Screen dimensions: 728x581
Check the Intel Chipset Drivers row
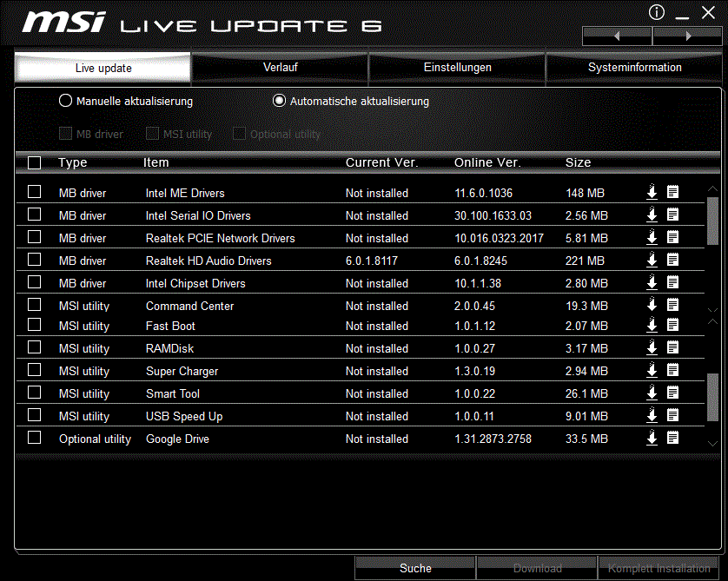[35, 282]
